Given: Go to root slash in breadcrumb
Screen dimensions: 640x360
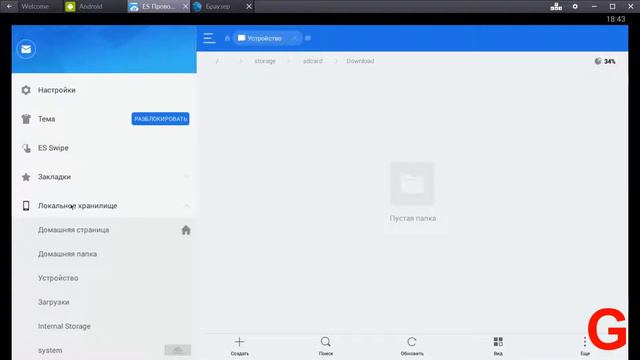Looking at the screenshot, I should [x=217, y=61].
